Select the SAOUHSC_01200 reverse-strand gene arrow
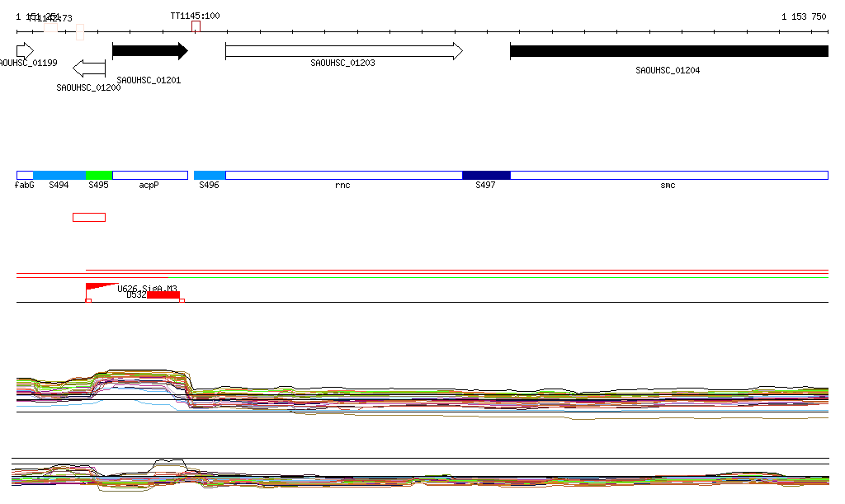This screenshot has height=504, width=845. click(89, 68)
